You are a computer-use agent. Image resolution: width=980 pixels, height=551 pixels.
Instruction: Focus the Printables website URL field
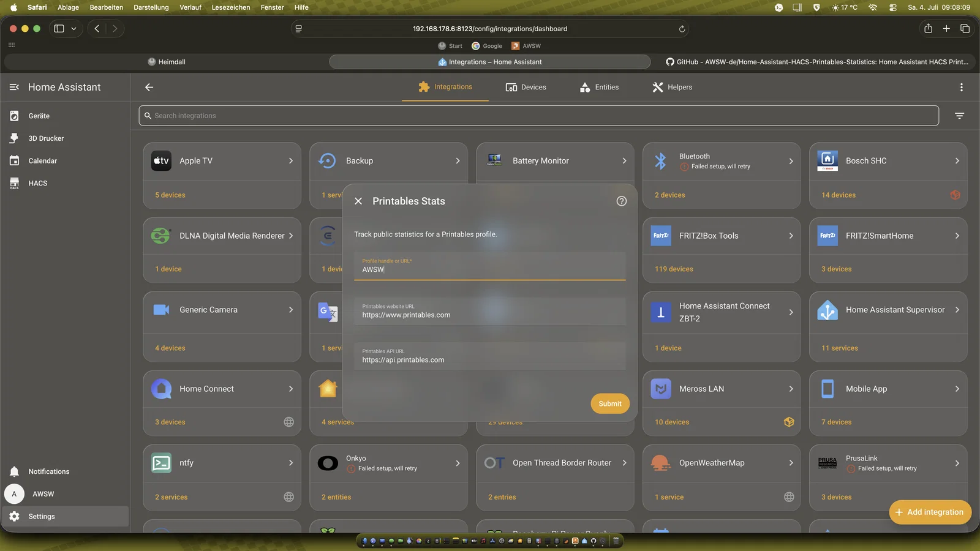pyautogui.click(x=490, y=312)
